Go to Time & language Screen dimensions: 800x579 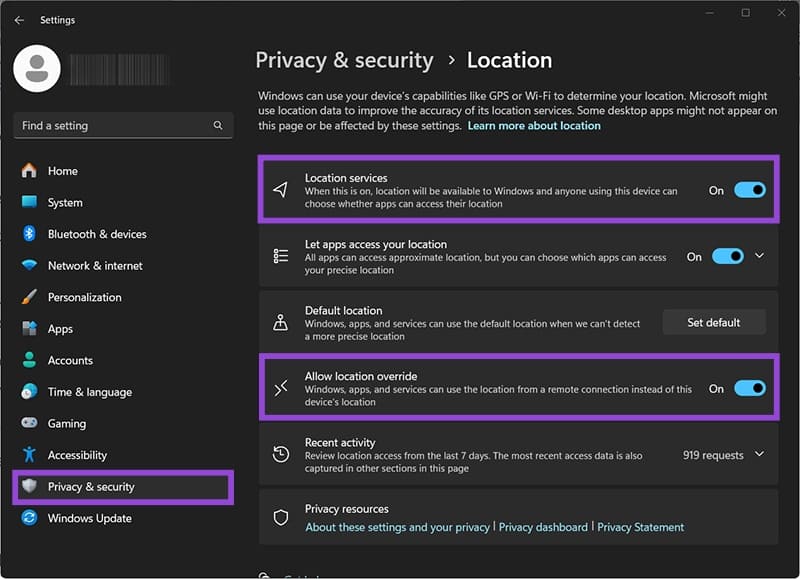(x=122, y=392)
